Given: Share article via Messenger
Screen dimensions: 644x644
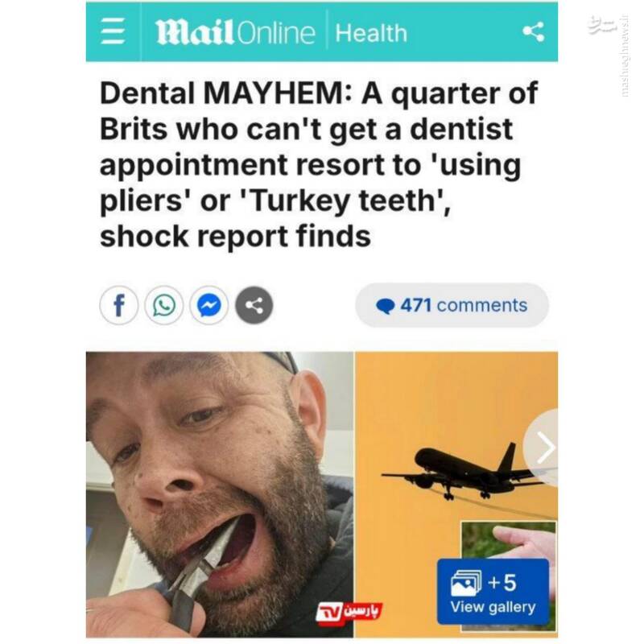Looking at the screenshot, I should (208, 306).
